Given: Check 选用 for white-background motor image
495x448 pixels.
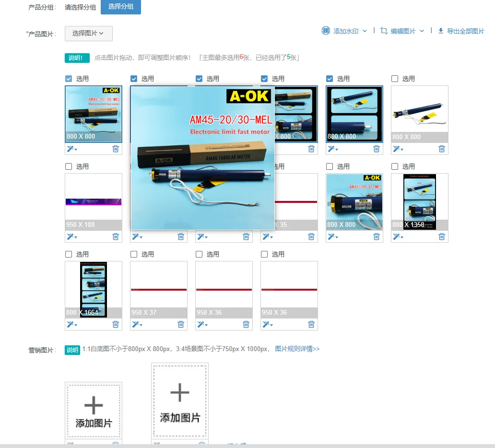Looking at the screenshot, I should (395, 79).
